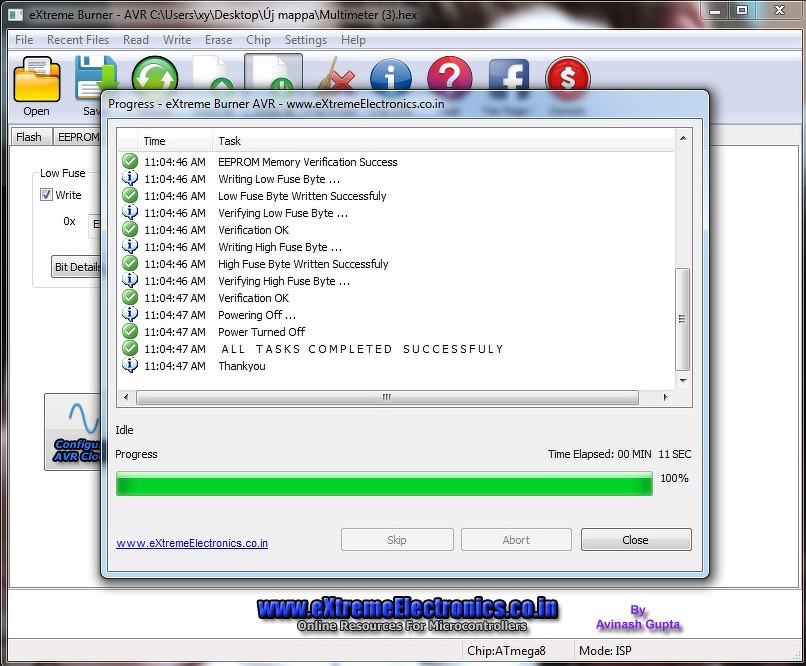Click check icon beside Power Turned Off

(130, 331)
